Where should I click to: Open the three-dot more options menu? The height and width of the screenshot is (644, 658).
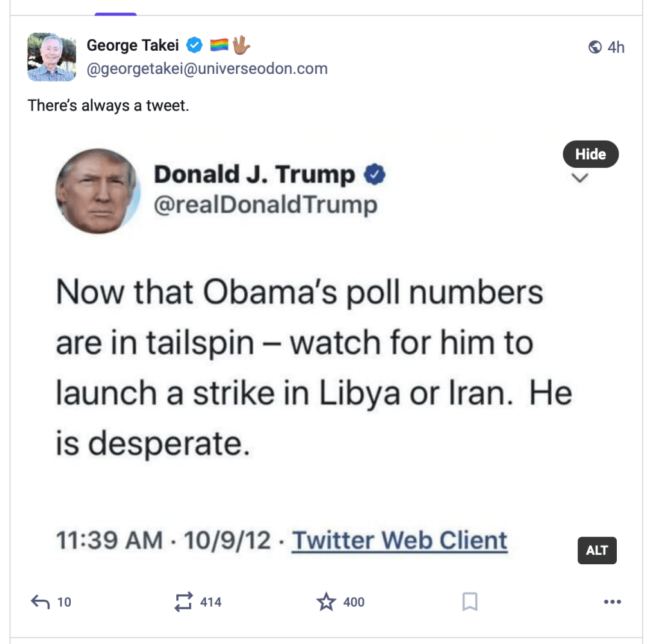[x=612, y=602]
